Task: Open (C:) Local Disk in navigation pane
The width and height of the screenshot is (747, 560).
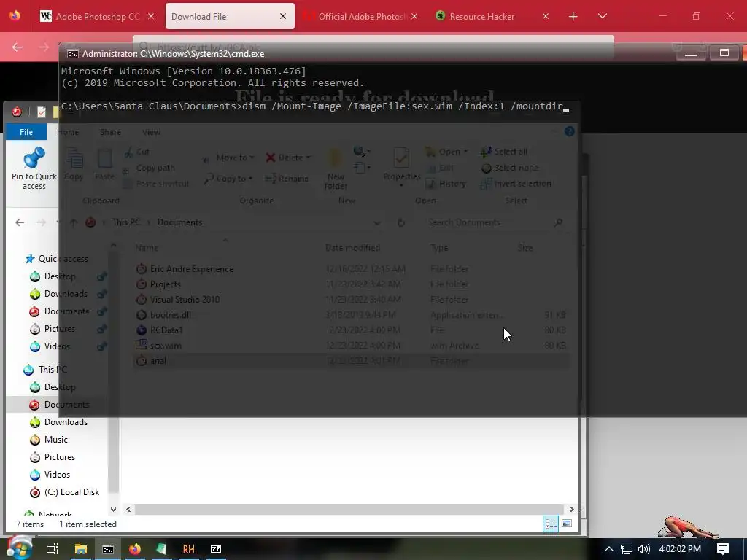Action: (x=71, y=492)
